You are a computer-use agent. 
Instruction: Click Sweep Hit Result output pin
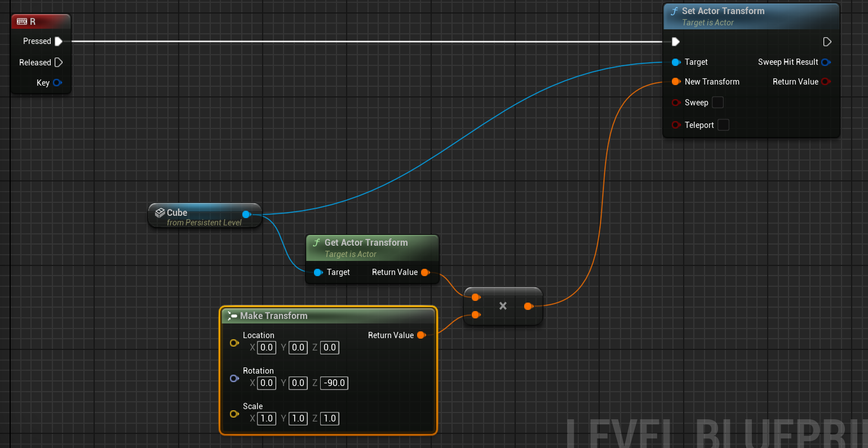coord(826,62)
